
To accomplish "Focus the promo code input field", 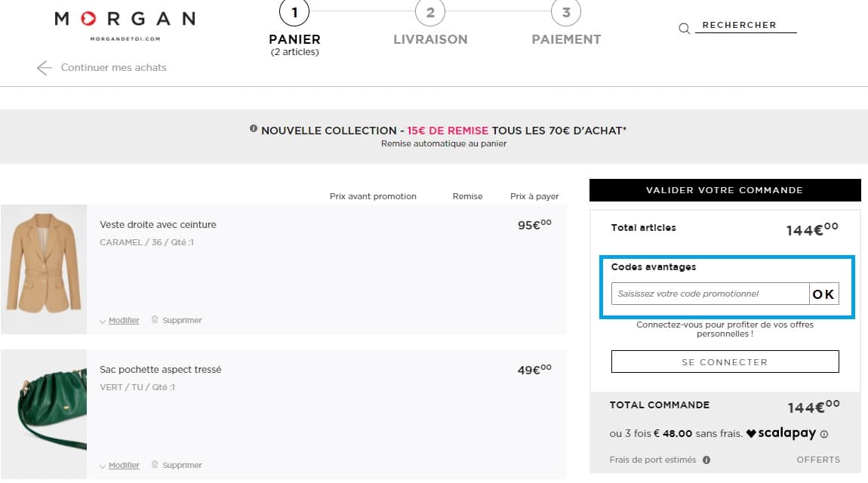I will click(x=709, y=294).
